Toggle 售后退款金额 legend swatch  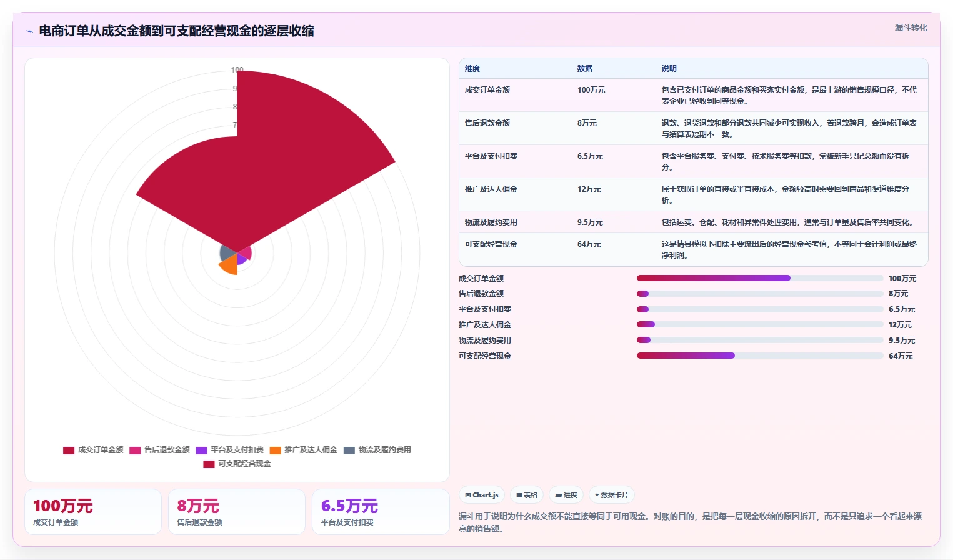(135, 450)
